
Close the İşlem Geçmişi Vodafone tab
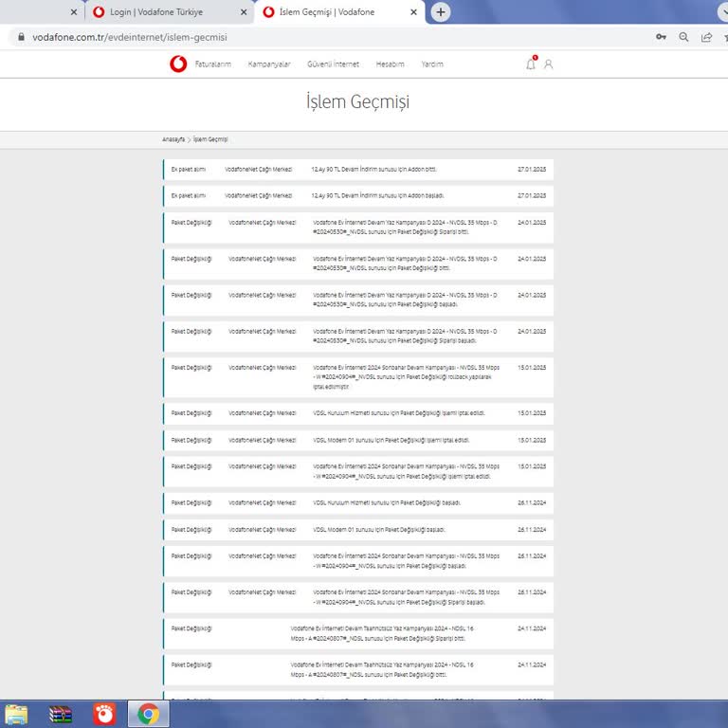pyautogui.click(x=413, y=12)
